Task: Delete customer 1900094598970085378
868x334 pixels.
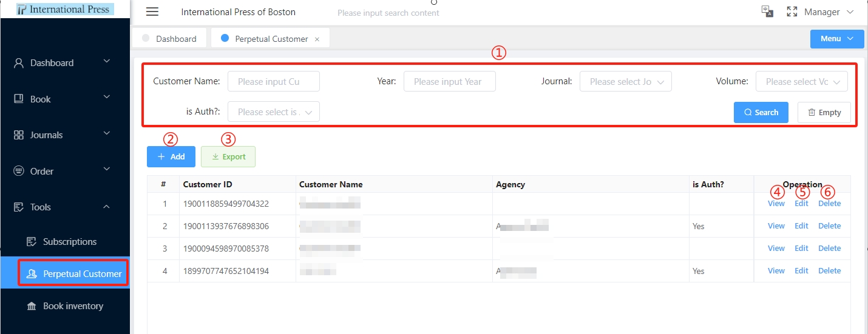Action: tap(829, 249)
